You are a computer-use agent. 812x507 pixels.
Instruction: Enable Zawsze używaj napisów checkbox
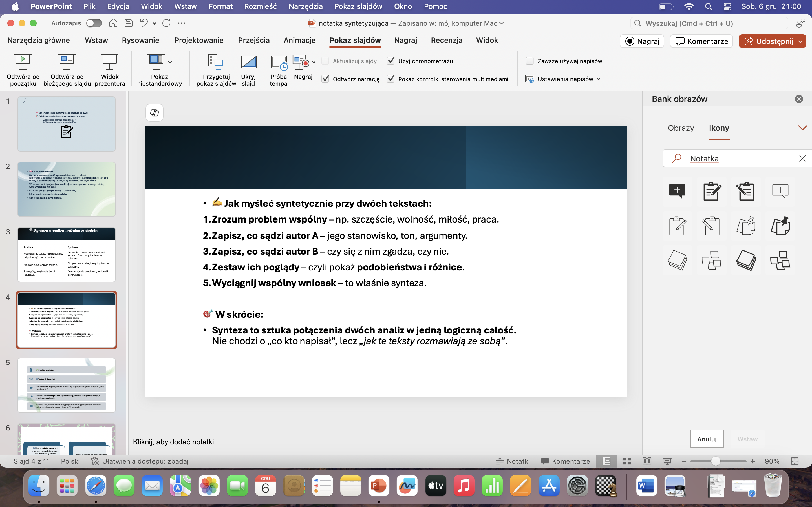(530, 61)
